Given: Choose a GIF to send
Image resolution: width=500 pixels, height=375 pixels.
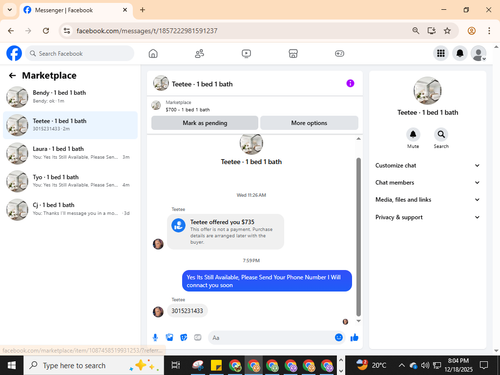Looking at the screenshot, I should pyautogui.click(x=198, y=338).
